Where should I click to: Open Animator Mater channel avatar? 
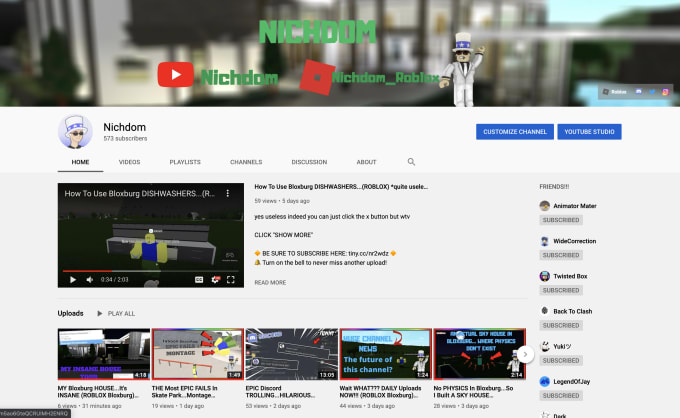pyautogui.click(x=545, y=206)
